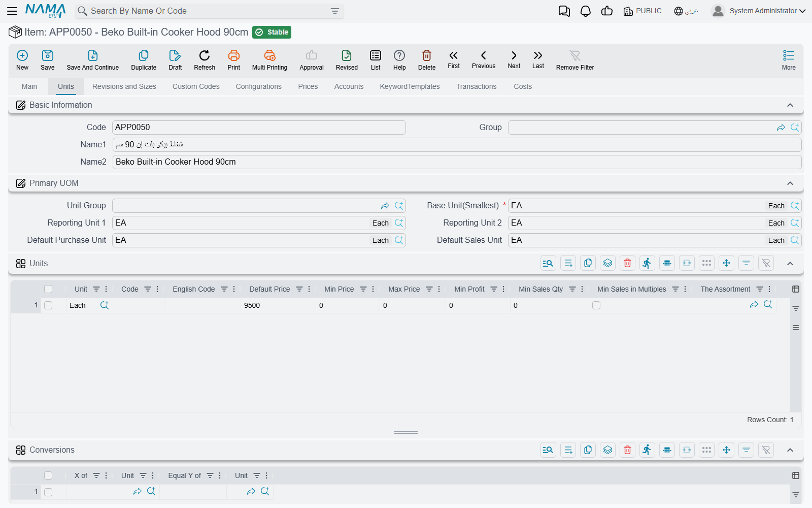Delete selected row in Units grid
The height and width of the screenshot is (508, 812).
pyautogui.click(x=628, y=263)
